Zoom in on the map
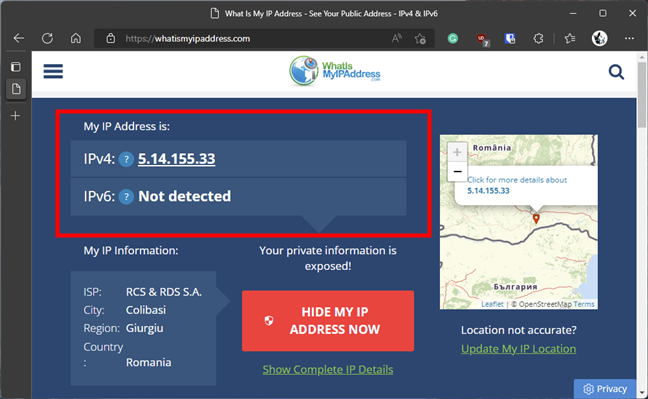Screen dimensions: 648x399 pyautogui.click(x=457, y=152)
